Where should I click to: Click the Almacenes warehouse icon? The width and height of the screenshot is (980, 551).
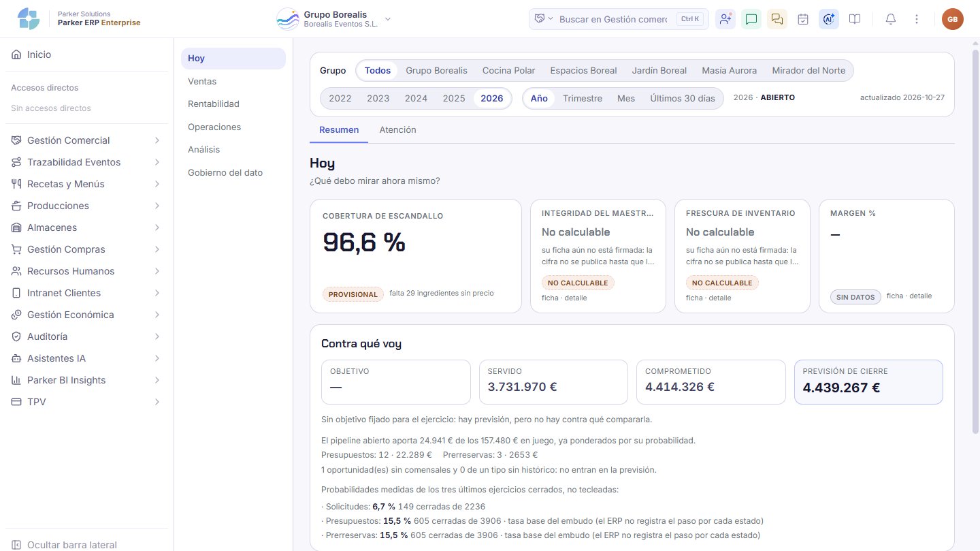[x=16, y=227]
